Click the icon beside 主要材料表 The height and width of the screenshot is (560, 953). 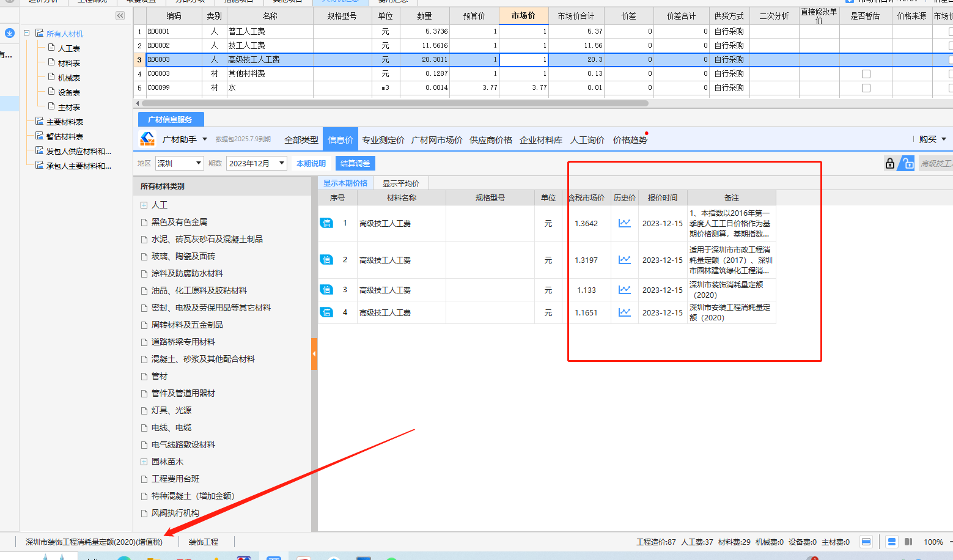pos(39,121)
